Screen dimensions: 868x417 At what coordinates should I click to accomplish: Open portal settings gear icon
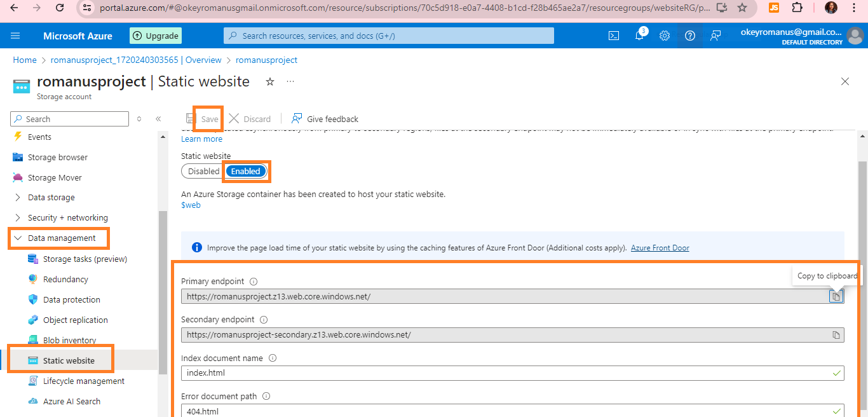[665, 36]
